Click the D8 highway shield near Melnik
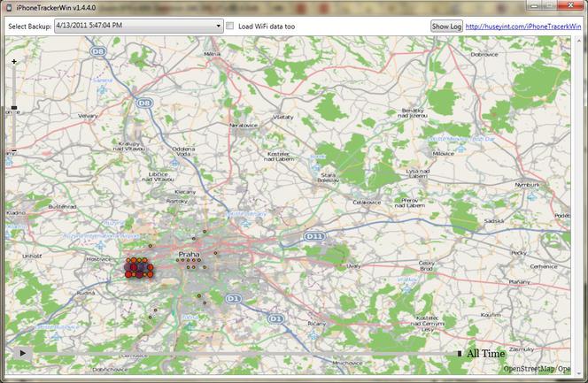 click(98, 51)
